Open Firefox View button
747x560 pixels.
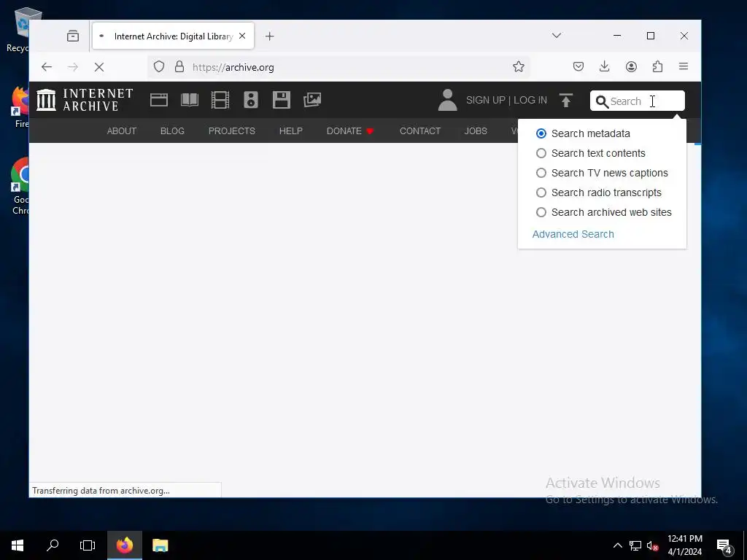tap(73, 36)
